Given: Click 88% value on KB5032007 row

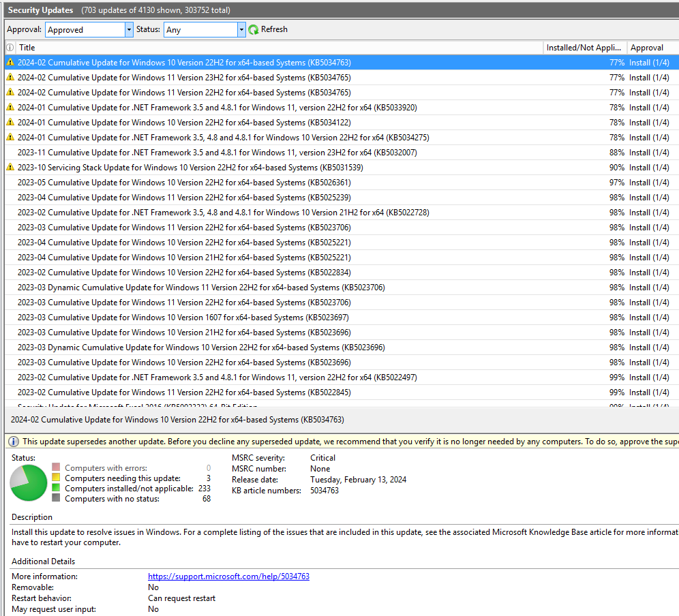Looking at the screenshot, I should click(x=617, y=153).
